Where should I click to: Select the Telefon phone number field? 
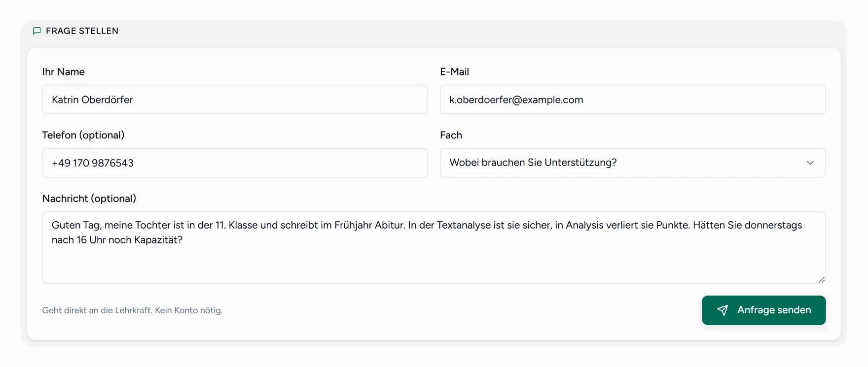tap(235, 163)
